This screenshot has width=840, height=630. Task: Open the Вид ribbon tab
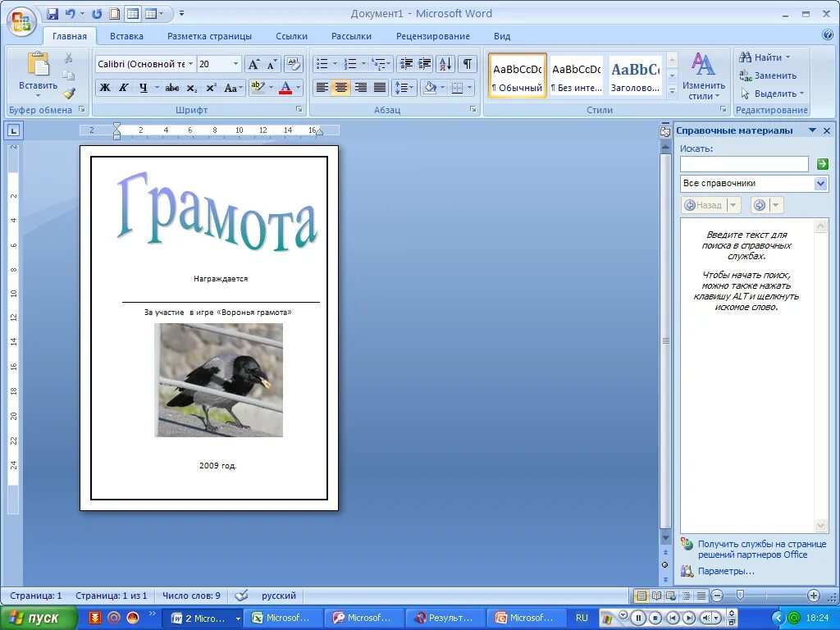502,36
